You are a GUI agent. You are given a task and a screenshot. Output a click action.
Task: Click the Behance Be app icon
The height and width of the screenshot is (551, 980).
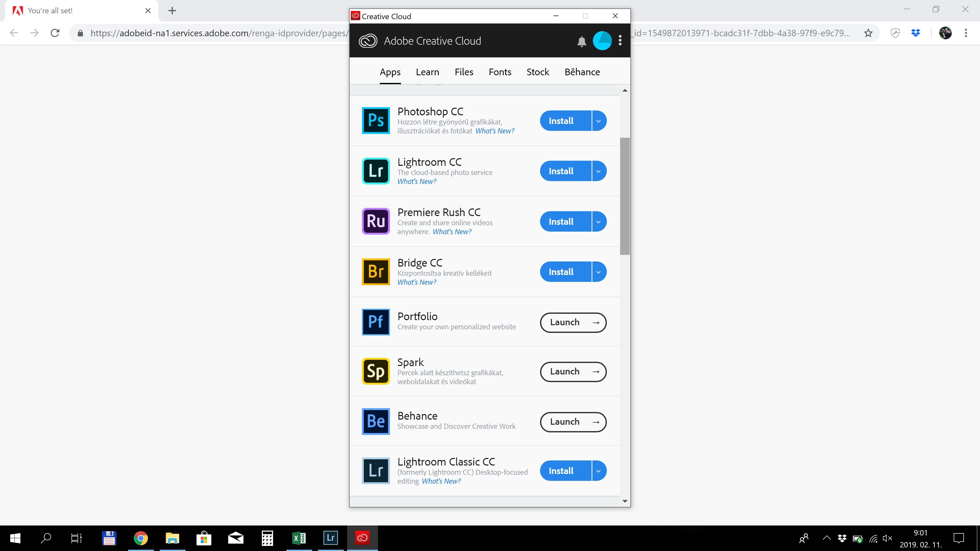375,421
